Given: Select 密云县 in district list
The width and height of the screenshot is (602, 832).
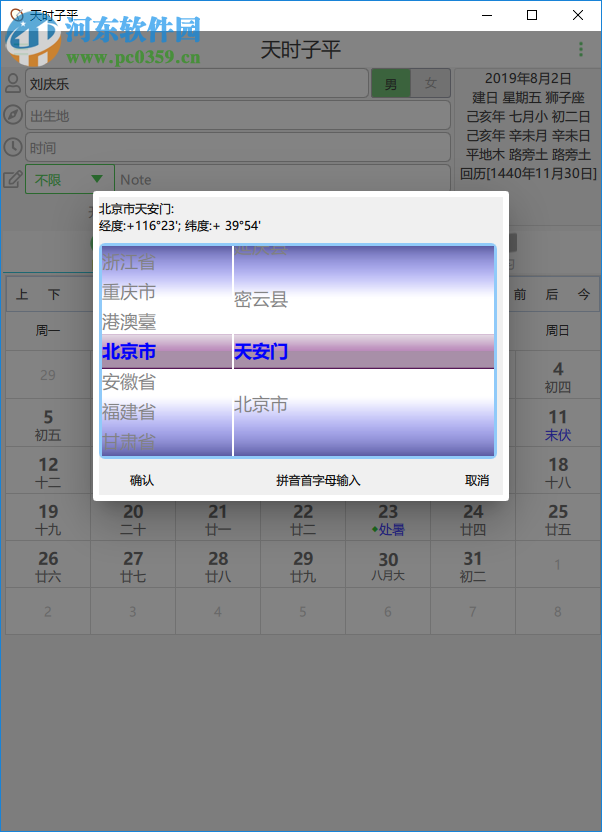Looking at the screenshot, I should [364, 299].
